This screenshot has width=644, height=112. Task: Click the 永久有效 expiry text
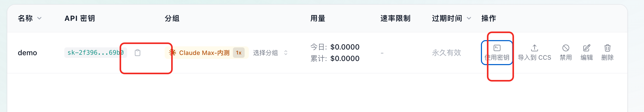446,53
